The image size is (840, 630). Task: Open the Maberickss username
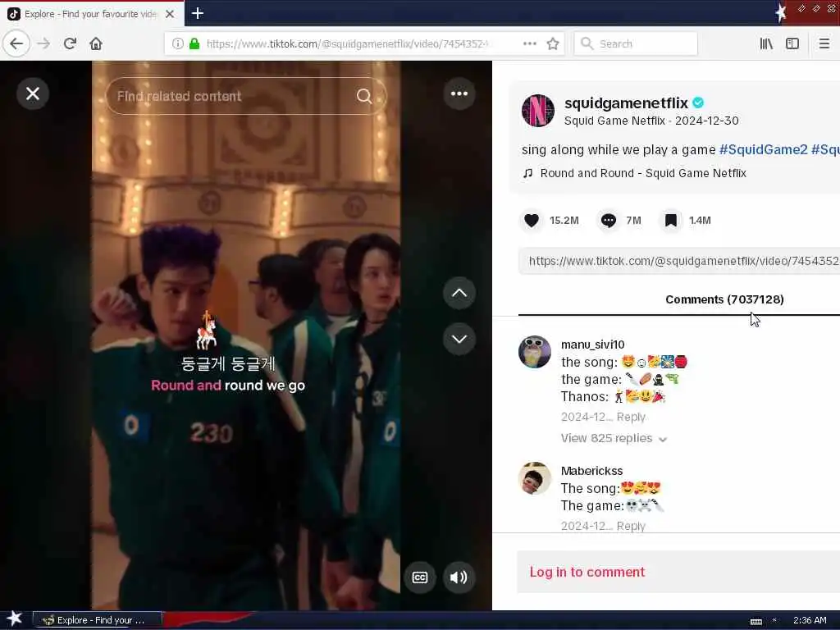591,471
